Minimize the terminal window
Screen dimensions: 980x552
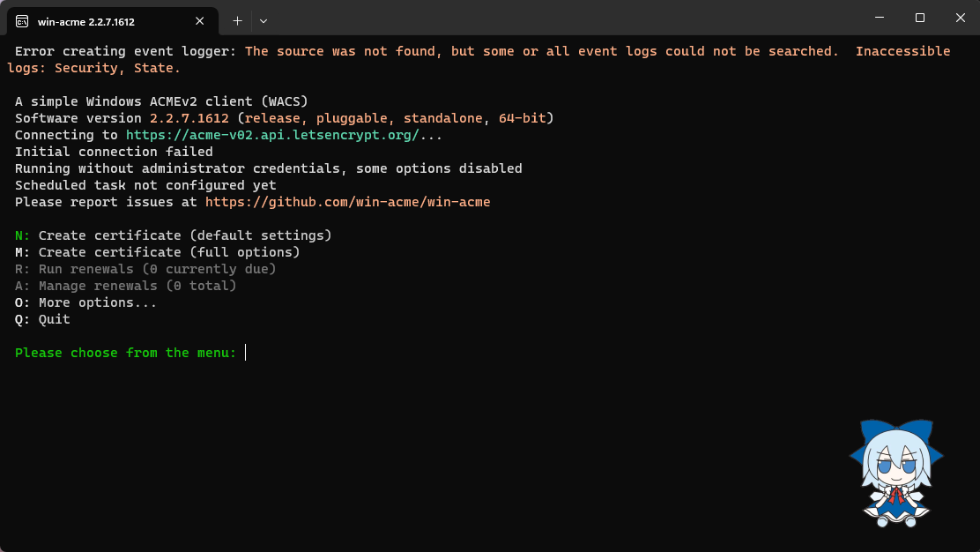coord(879,18)
